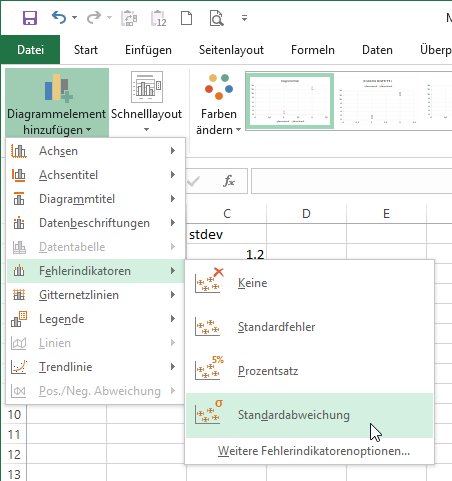Select the first chart style thumbnail
452x481 pixels.
(290, 101)
